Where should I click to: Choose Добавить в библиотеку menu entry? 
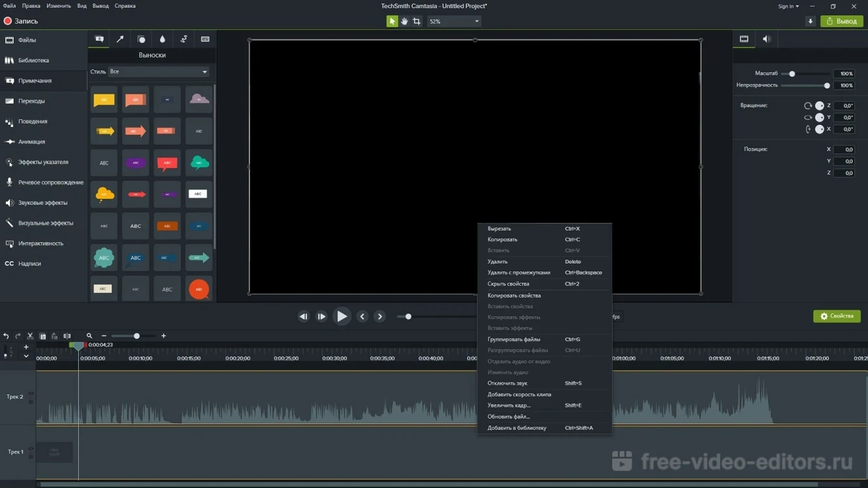click(x=545, y=427)
